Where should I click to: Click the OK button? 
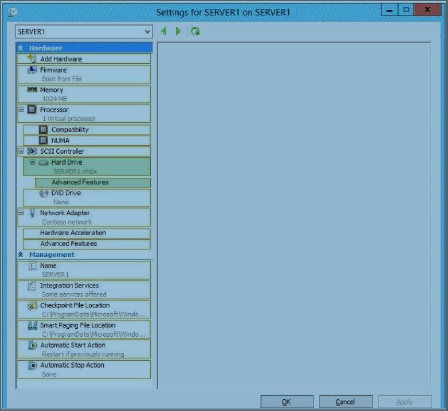[x=287, y=402]
